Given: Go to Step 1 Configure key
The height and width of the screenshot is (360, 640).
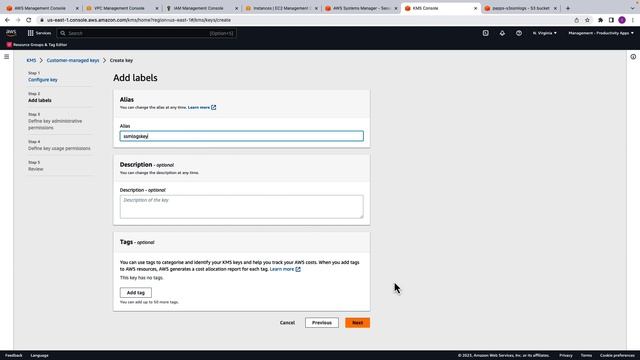Looking at the screenshot, I should click(x=43, y=80).
